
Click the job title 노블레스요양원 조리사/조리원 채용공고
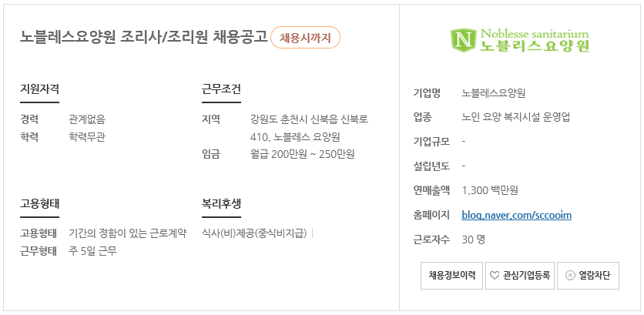[x=144, y=38]
